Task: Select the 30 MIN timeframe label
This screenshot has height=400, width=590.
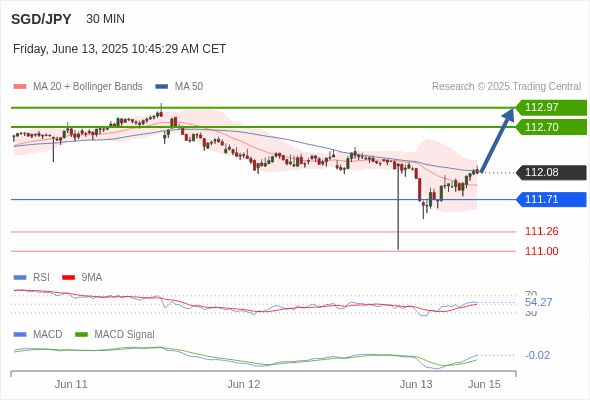Action: pos(105,19)
